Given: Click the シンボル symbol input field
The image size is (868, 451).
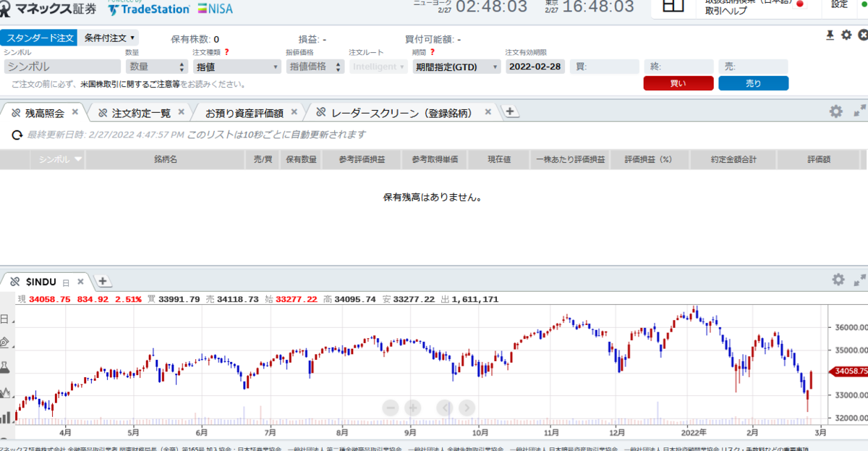Looking at the screenshot, I should tap(62, 67).
